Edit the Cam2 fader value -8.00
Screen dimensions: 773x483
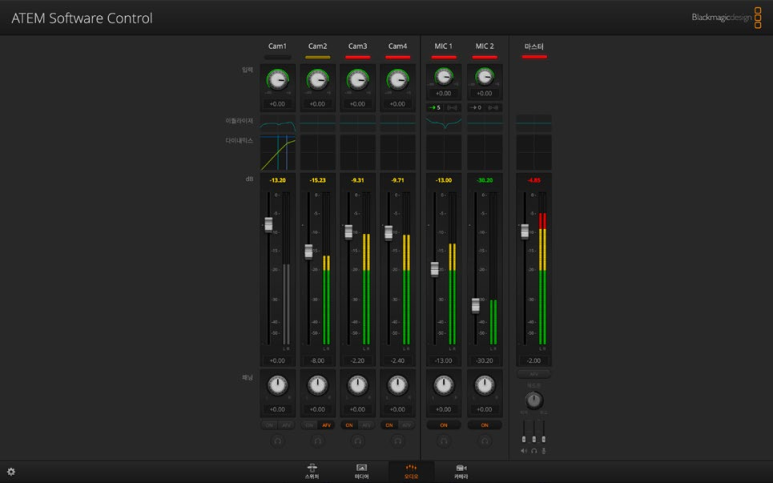[x=317, y=361]
